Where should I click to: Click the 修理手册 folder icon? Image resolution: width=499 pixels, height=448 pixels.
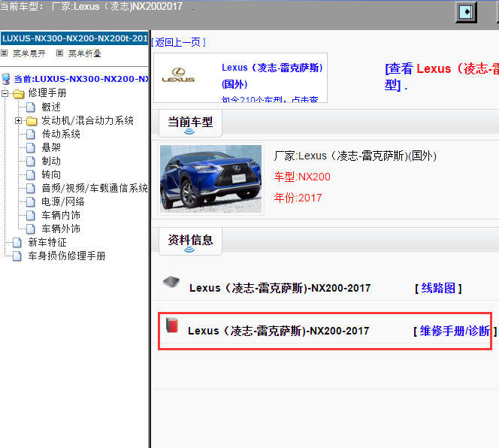point(19,93)
